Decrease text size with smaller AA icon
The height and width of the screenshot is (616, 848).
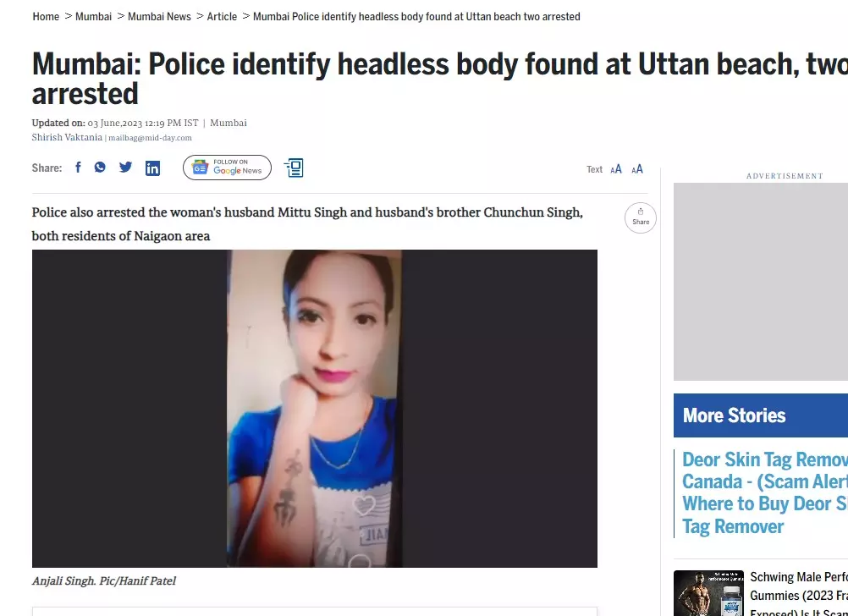coord(616,169)
